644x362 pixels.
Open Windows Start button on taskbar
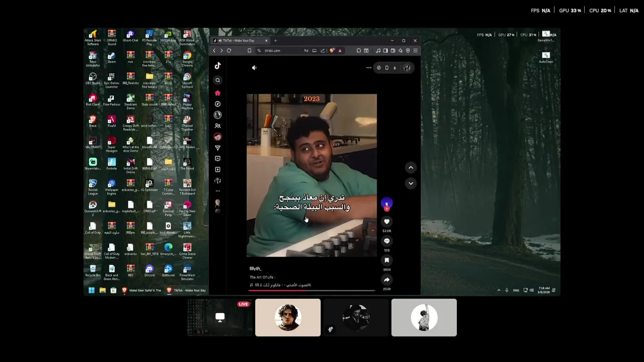point(92,290)
